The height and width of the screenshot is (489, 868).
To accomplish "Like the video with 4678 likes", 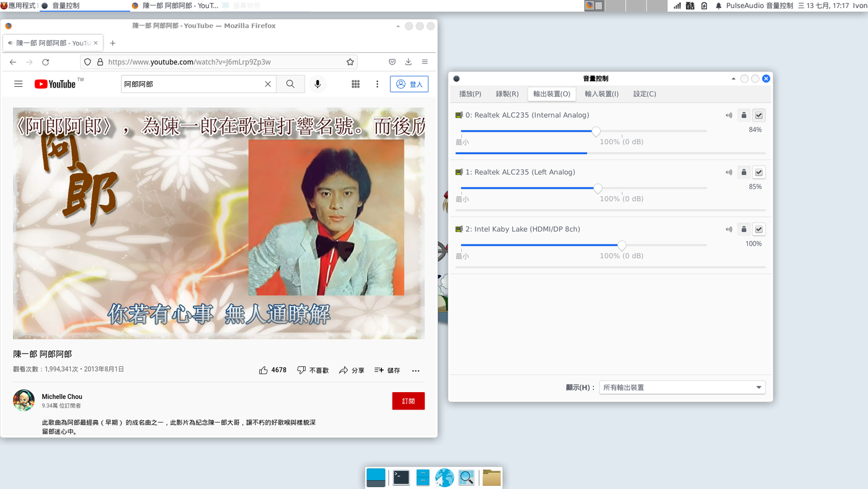I will pyautogui.click(x=273, y=370).
